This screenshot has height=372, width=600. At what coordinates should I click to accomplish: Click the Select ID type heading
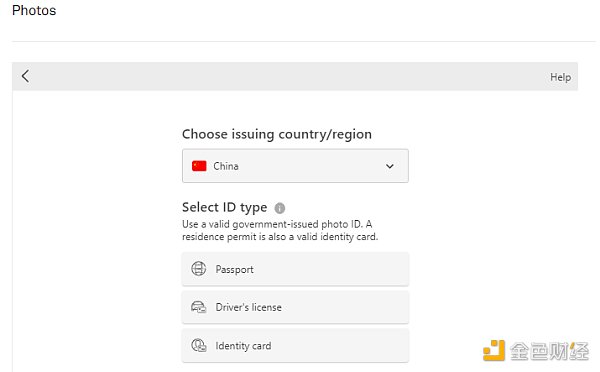(x=225, y=207)
